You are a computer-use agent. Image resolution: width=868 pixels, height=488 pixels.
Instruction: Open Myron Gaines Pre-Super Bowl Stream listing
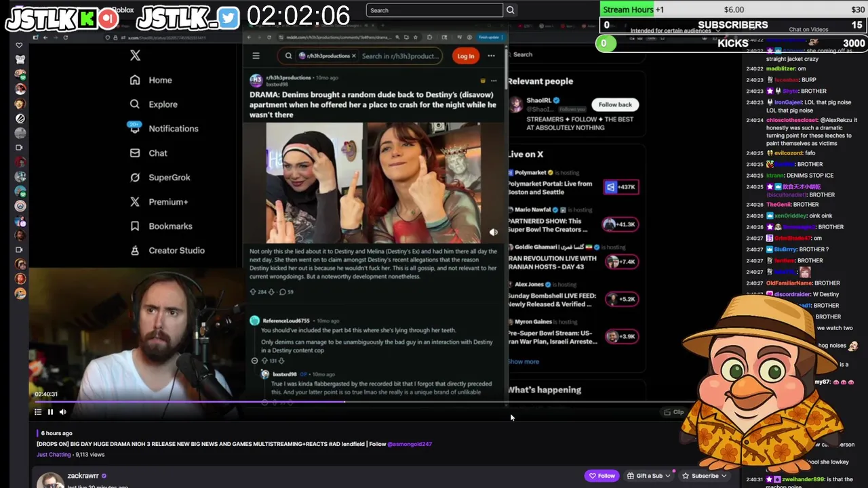tap(552, 337)
